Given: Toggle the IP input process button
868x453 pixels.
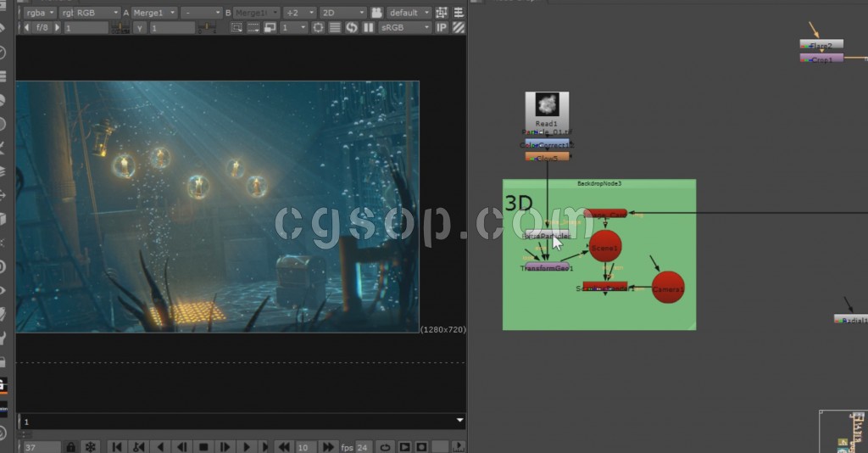Looking at the screenshot, I should 441,27.
